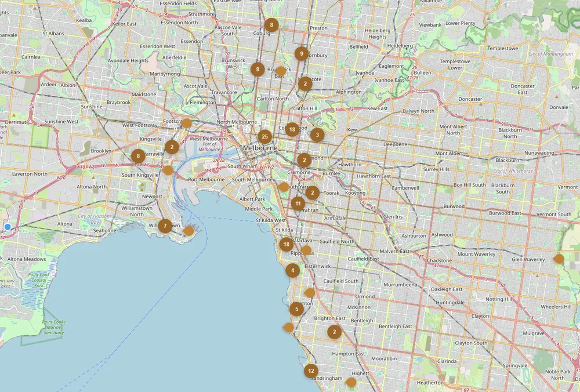The width and height of the screenshot is (580, 392).
Task: Click the "Port Melbourne" label
Action: 206,180
